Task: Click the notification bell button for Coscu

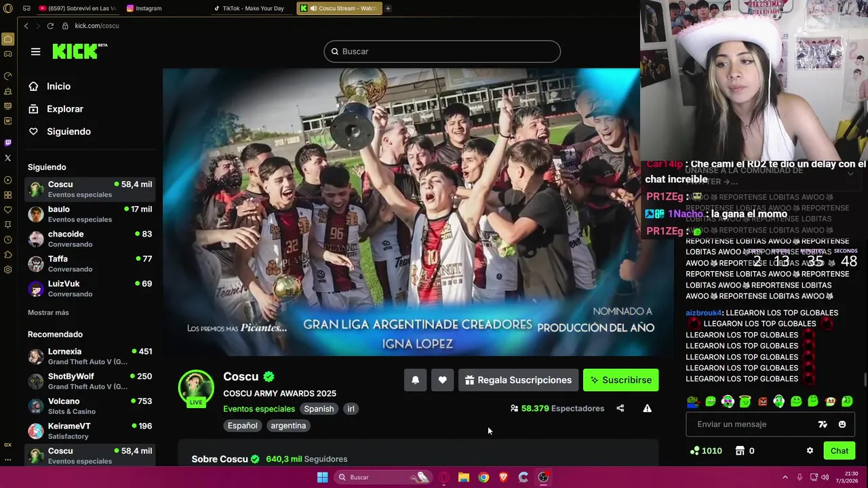Action: click(415, 380)
